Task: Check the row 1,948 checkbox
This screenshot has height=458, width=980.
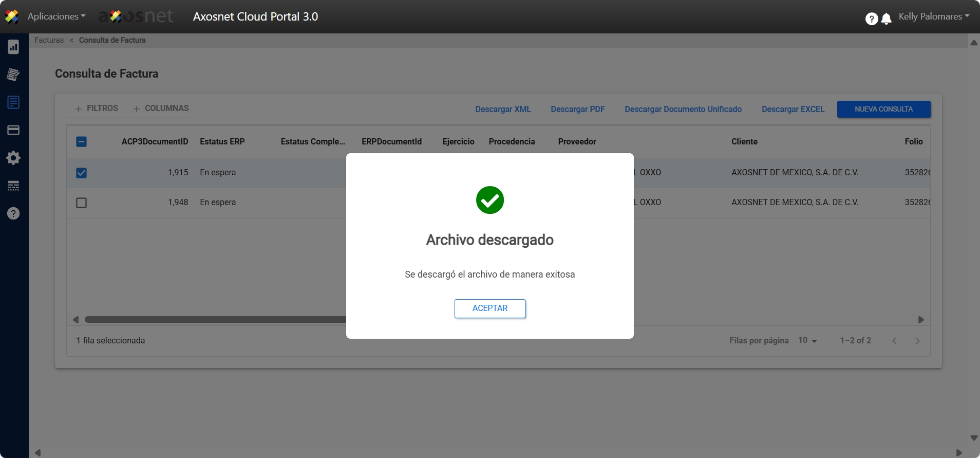Action: click(81, 203)
